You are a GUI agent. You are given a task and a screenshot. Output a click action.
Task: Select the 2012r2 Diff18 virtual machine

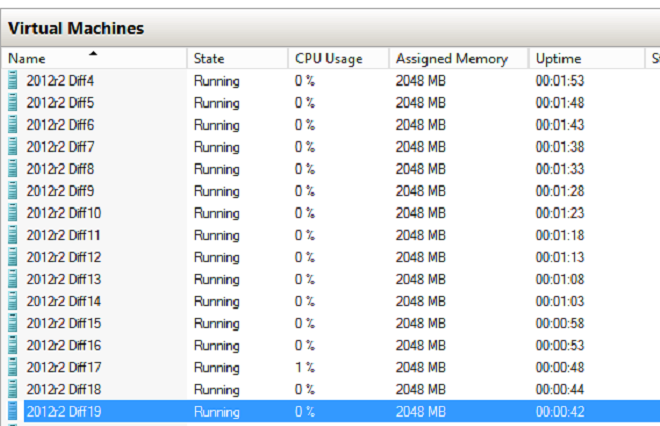(63, 389)
